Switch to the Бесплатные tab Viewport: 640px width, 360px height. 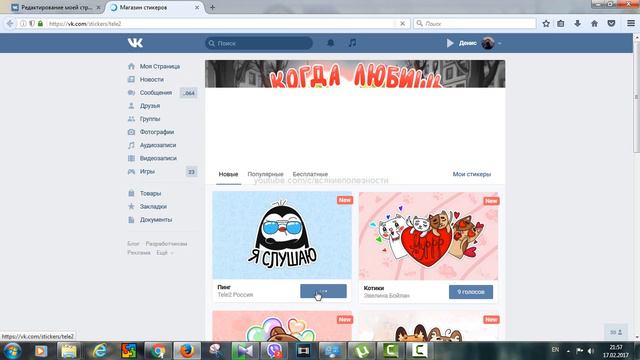coord(310,174)
